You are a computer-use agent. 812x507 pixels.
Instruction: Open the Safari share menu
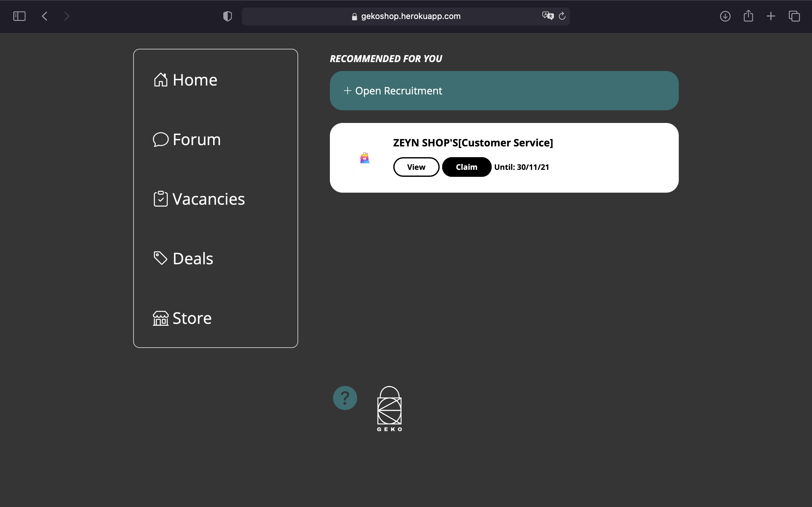point(748,16)
